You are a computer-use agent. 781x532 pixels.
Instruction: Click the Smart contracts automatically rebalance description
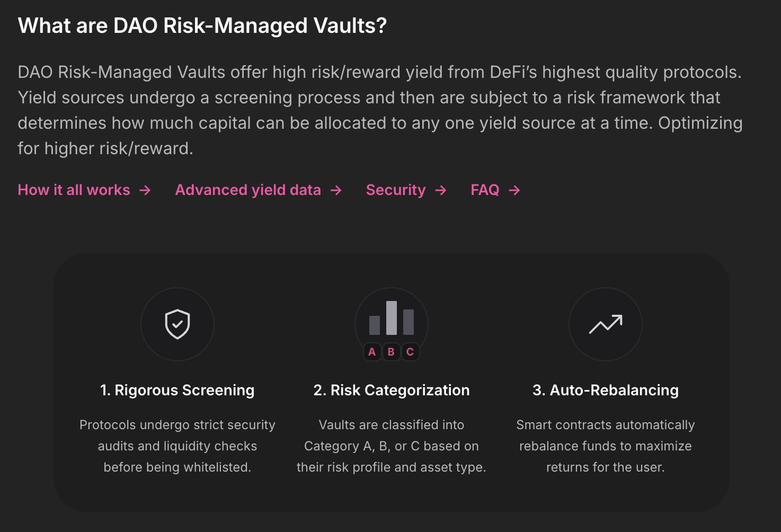point(606,446)
